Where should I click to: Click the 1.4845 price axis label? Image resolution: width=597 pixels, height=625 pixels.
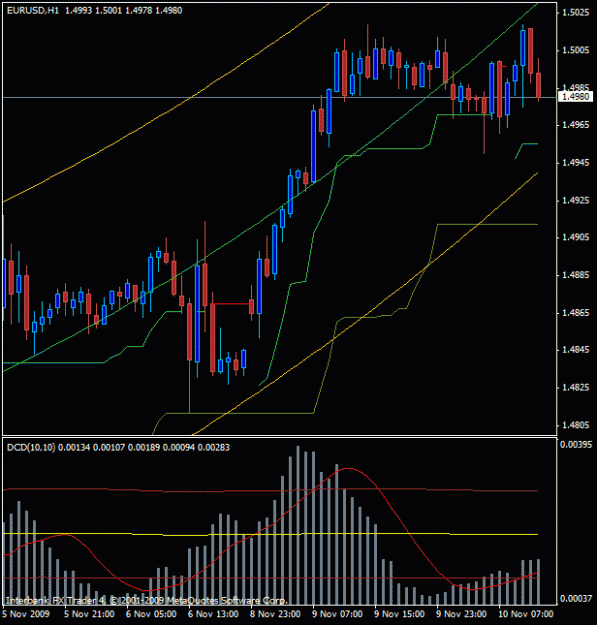(575, 350)
